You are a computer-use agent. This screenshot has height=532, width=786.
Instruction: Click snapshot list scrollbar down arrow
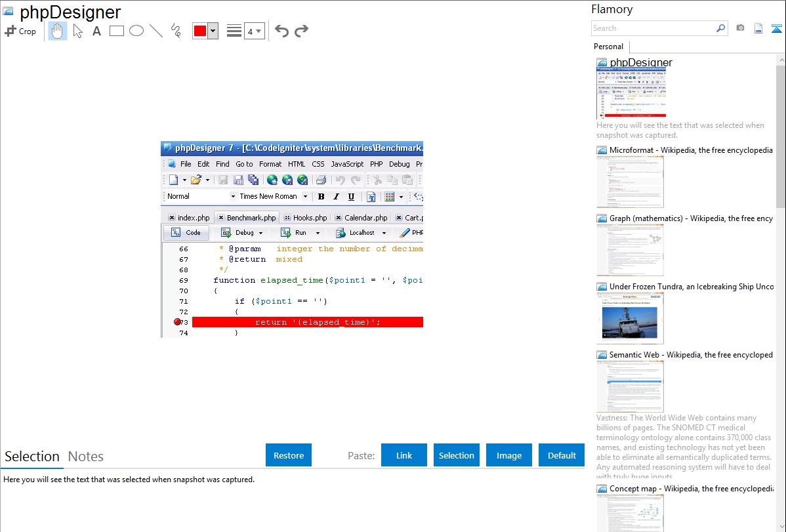click(781, 527)
